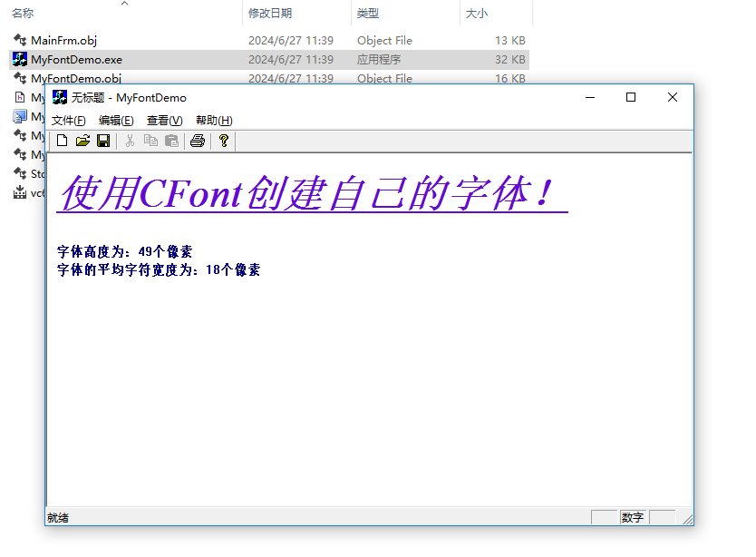Click the Print toolbar icon
Screen dimensions: 756x557
(198, 141)
